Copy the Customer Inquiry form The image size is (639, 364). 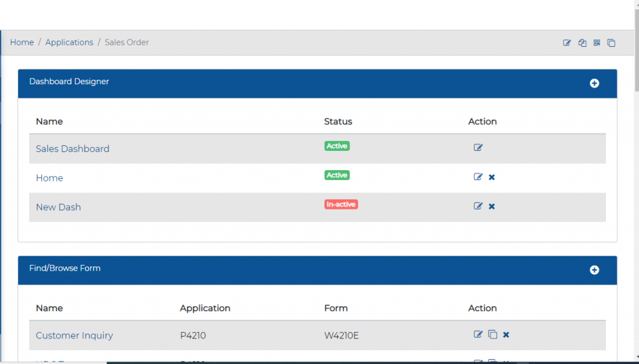pos(492,334)
